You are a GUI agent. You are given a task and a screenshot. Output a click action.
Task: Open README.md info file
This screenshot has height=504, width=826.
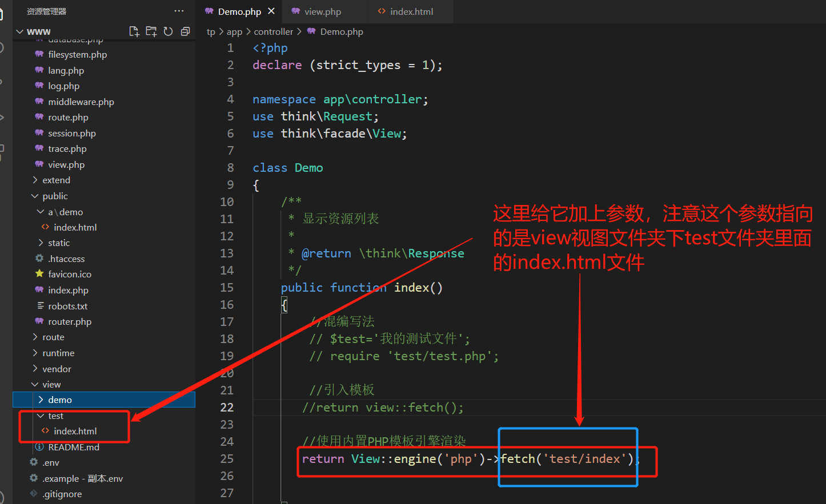[x=74, y=447]
